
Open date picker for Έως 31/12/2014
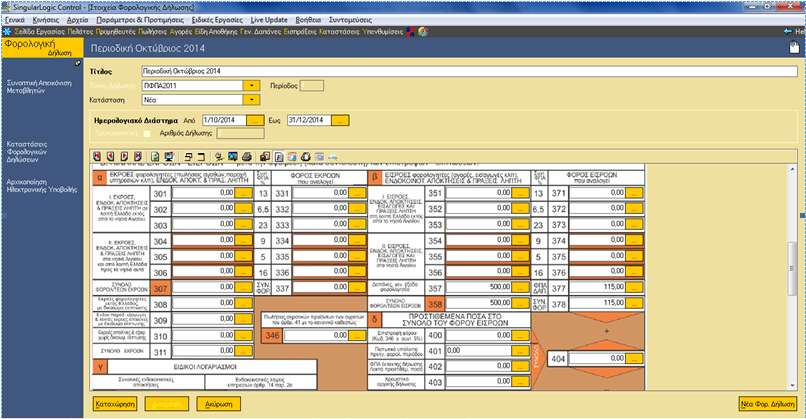(x=340, y=120)
